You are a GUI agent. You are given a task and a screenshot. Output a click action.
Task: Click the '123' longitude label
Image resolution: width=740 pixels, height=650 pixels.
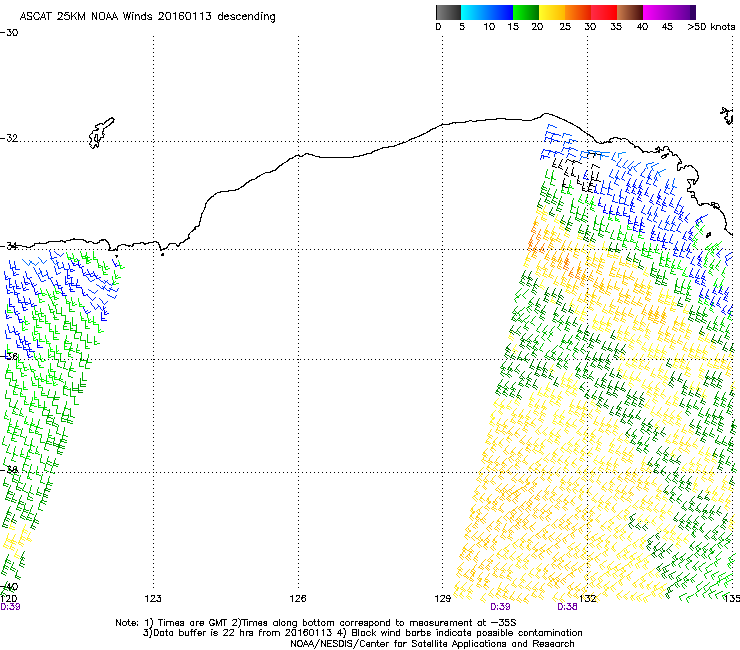153,599
